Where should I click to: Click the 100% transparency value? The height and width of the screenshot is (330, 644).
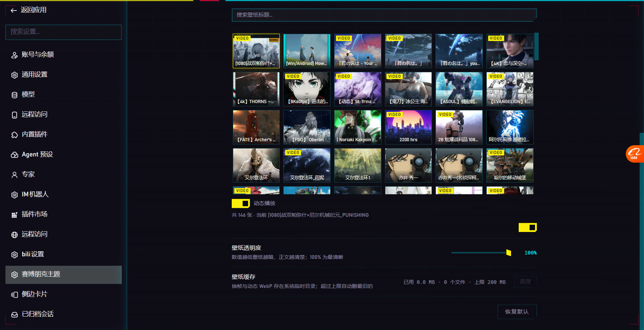[530, 253]
